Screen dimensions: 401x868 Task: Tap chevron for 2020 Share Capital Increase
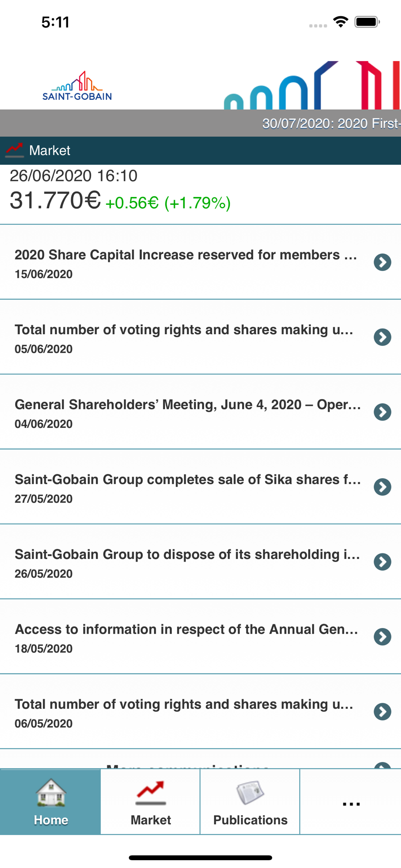click(382, 262)
